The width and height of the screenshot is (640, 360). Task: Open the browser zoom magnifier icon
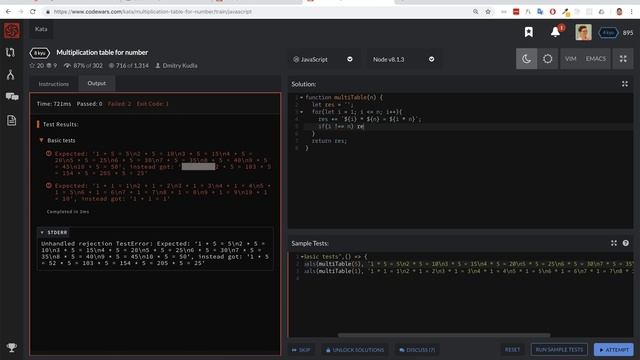tap(476, 12)
